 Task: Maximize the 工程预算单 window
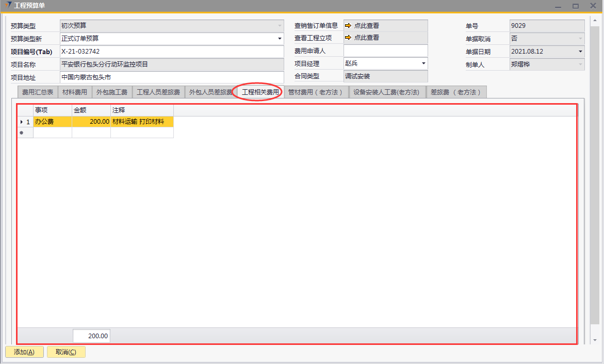pyautogui.click(x=575, y=6)
